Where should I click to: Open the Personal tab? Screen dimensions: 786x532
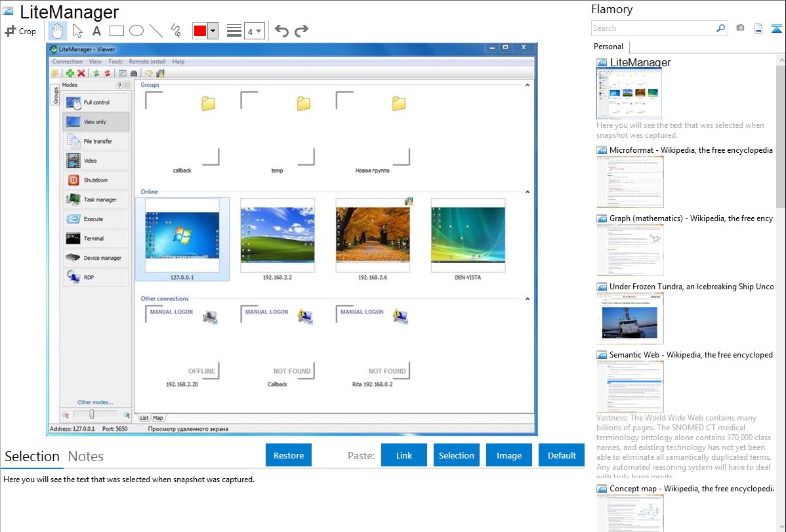pyautogui.click(x=608, y=47)
